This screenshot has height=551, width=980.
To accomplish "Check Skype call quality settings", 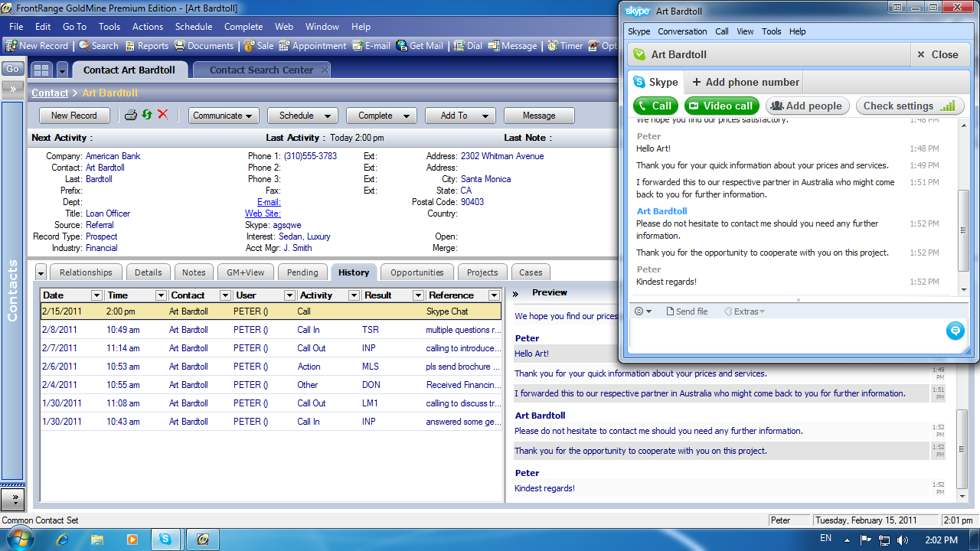I will coord(910,106).
